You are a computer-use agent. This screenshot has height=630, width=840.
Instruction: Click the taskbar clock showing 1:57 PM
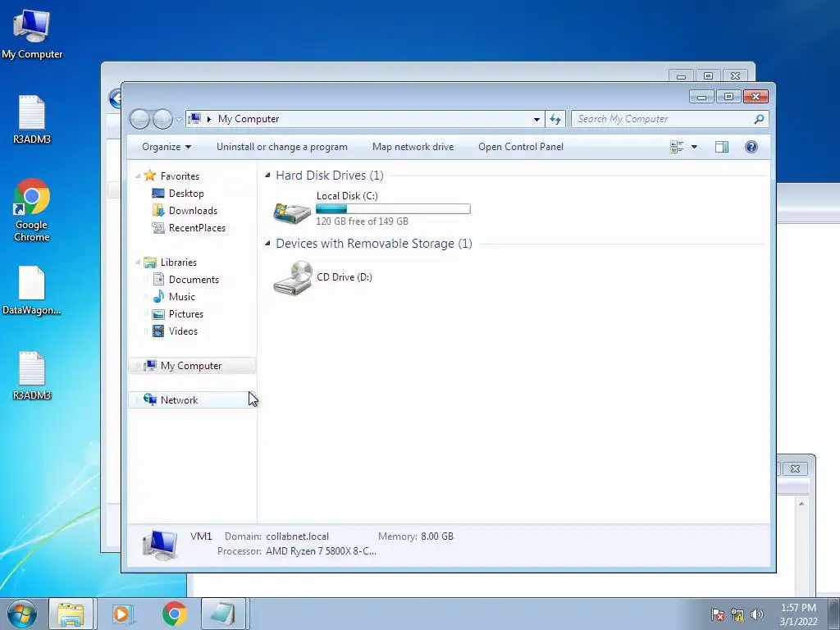798,614
